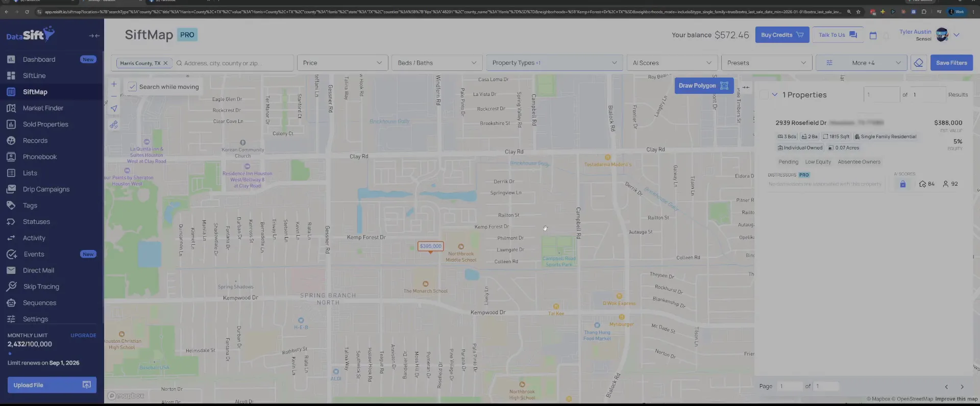Screen dimensions: 980x406
Task: Click the Events icon in sidebar
Action: tap(12, 254)
